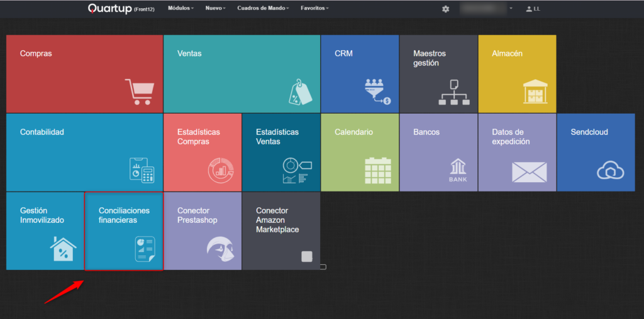Open the Conector Amazon Marketplace tile
This screenshot has width=644, height=319.
coord(281,231)
